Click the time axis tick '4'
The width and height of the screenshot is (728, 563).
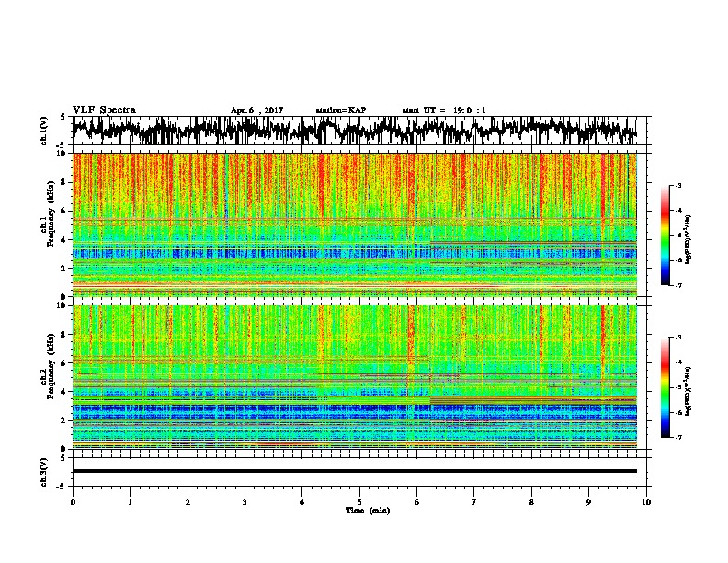(302, 502)
